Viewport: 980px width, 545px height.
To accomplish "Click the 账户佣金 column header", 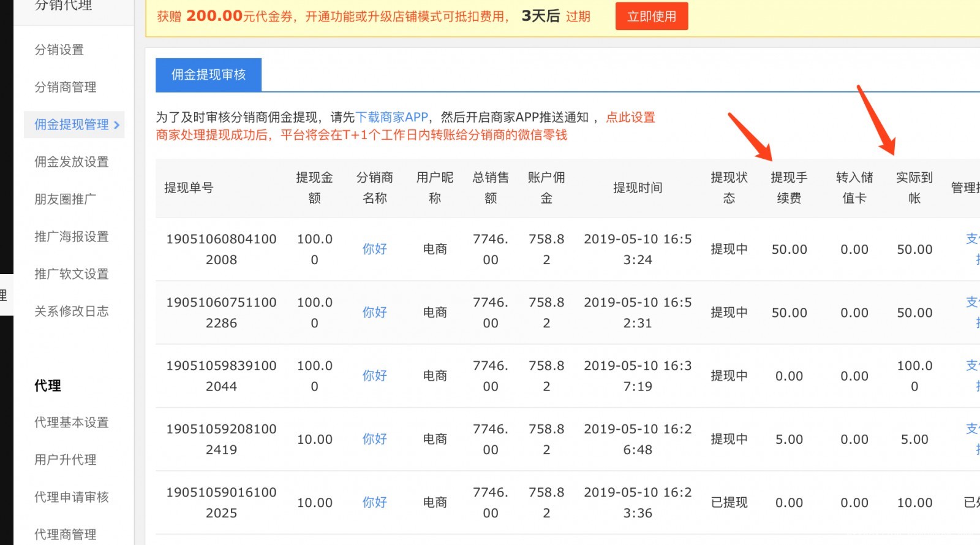I will (546, 188).
